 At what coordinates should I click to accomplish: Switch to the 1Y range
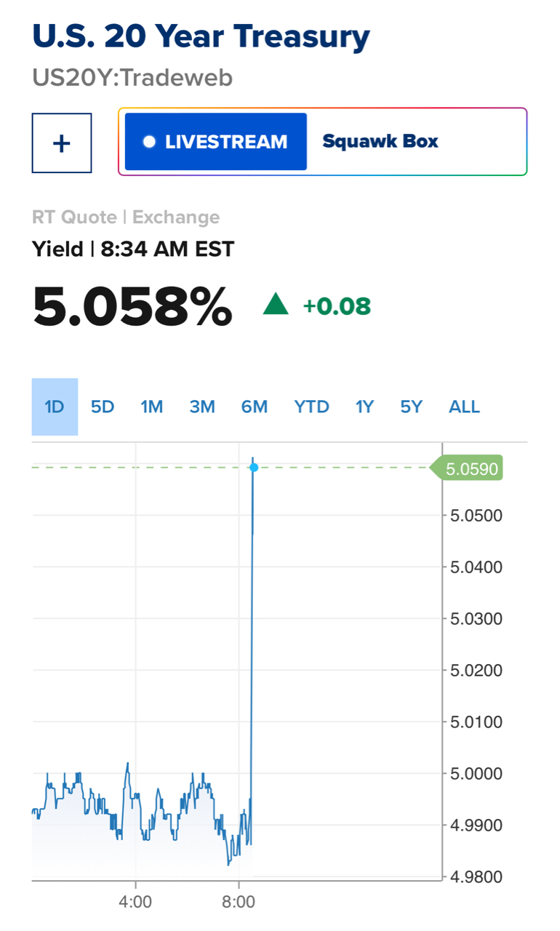point(364,407)
